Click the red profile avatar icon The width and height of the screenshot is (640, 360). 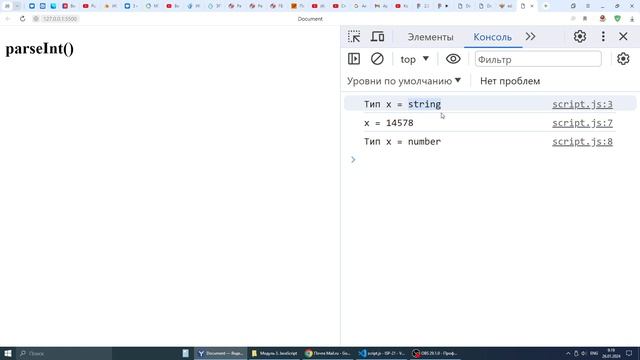602,19
